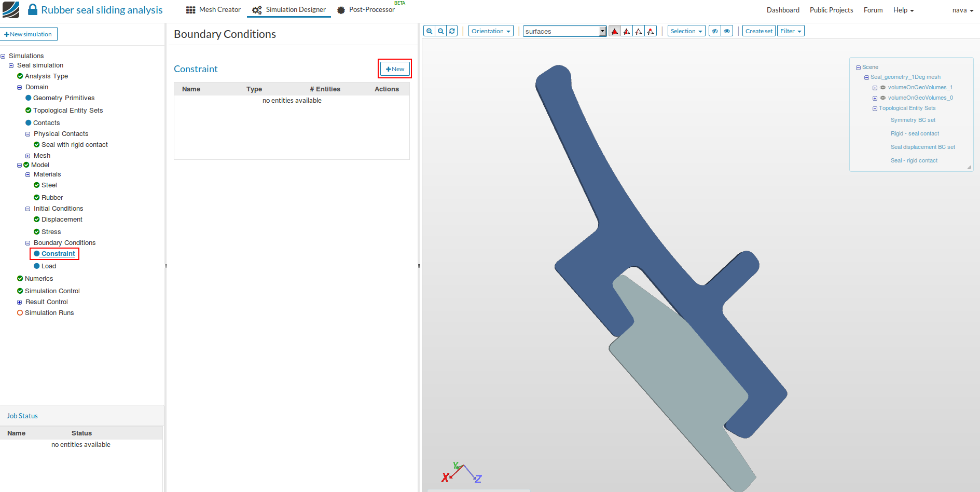Screen dimensions: 980x492
Task: Zoom in the 3D viewer
Action: [x=429, y=31]
